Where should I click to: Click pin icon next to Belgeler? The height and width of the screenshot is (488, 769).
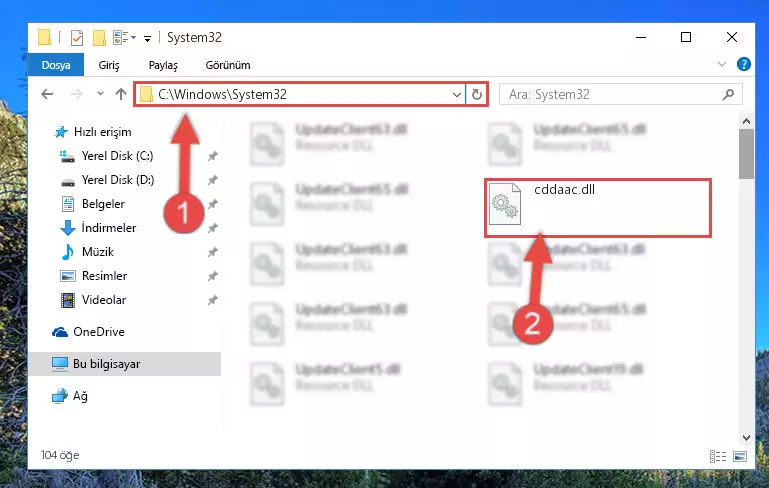[212, 204]
